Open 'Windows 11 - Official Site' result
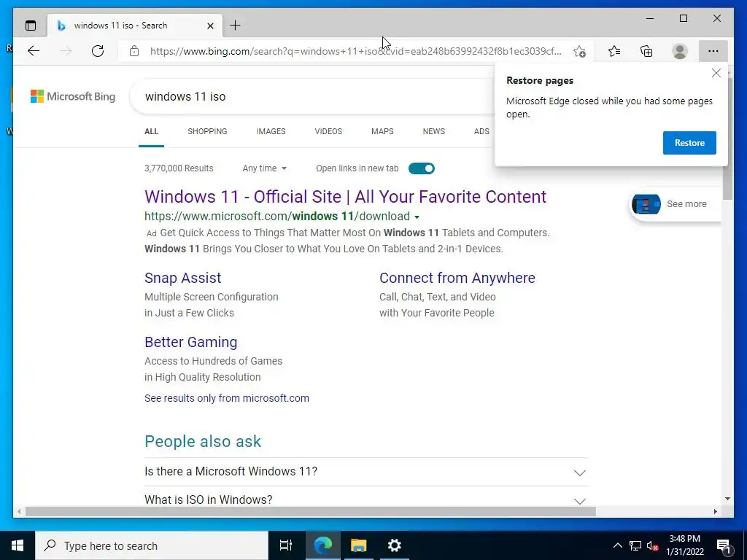 pyautogui.click(x=345, y=197)
